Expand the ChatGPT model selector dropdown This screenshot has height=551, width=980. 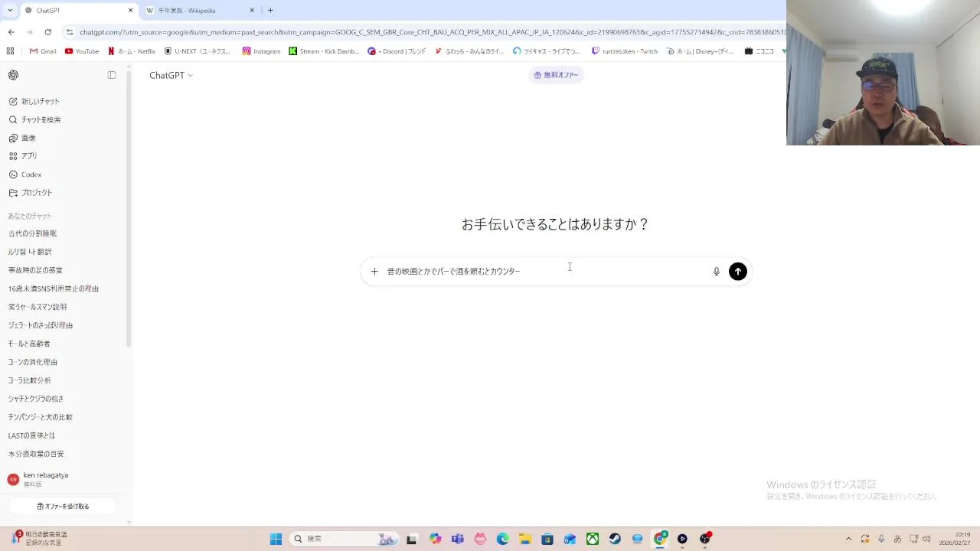pyautogui.click(x=171, y=75)
